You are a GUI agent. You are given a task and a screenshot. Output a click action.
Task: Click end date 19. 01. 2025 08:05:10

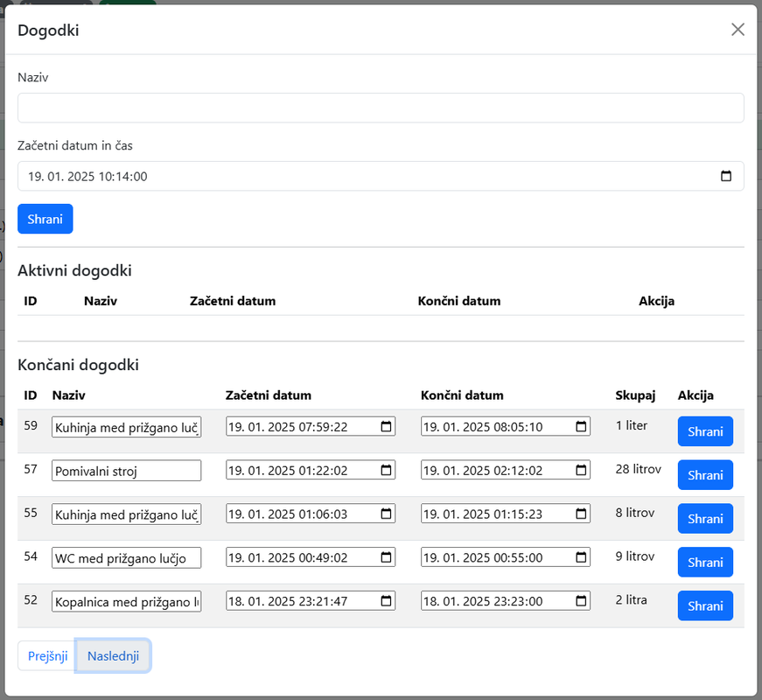point(506,426)
